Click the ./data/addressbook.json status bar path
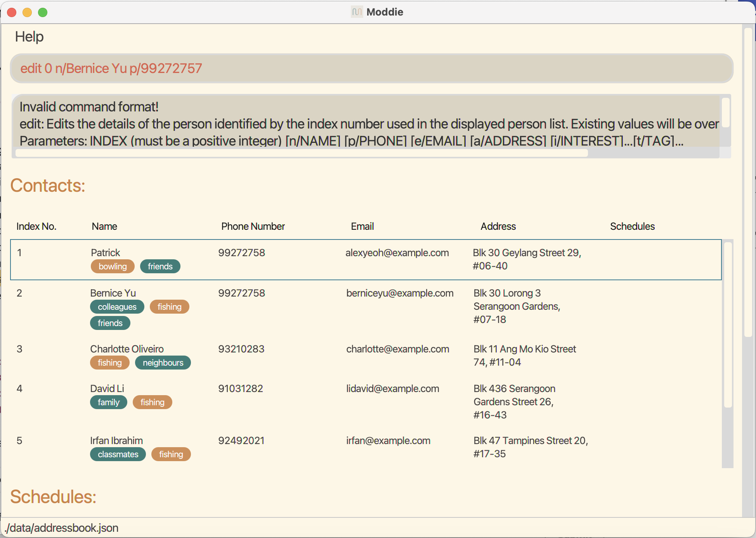 [x=62, y=528]
